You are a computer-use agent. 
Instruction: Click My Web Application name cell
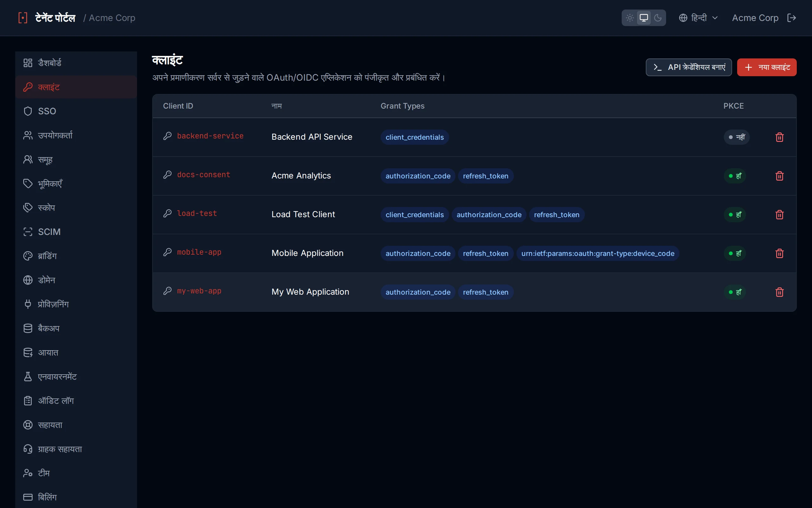pos(310,292)
